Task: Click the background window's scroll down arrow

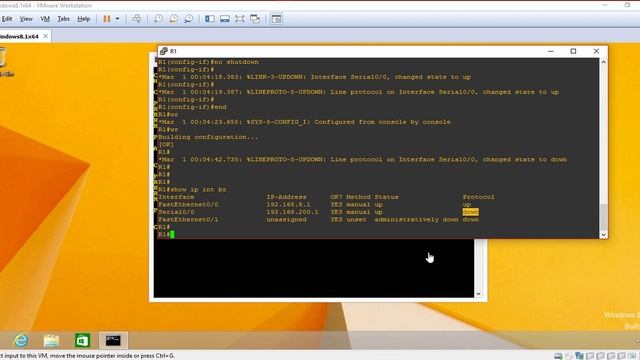Action: tap(478, 293)
